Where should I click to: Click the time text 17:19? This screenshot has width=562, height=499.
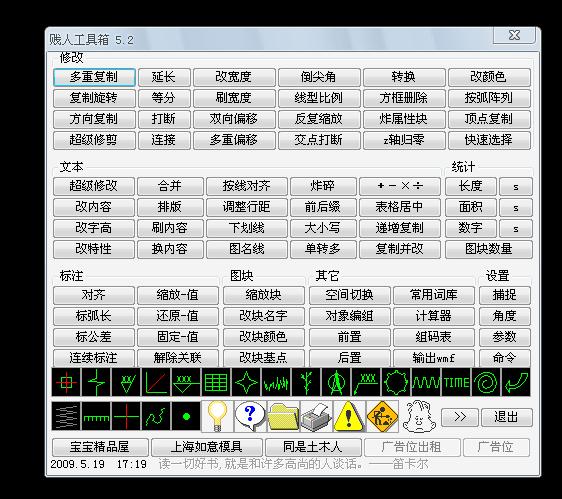pyautogui.click(x=132, y=464)
